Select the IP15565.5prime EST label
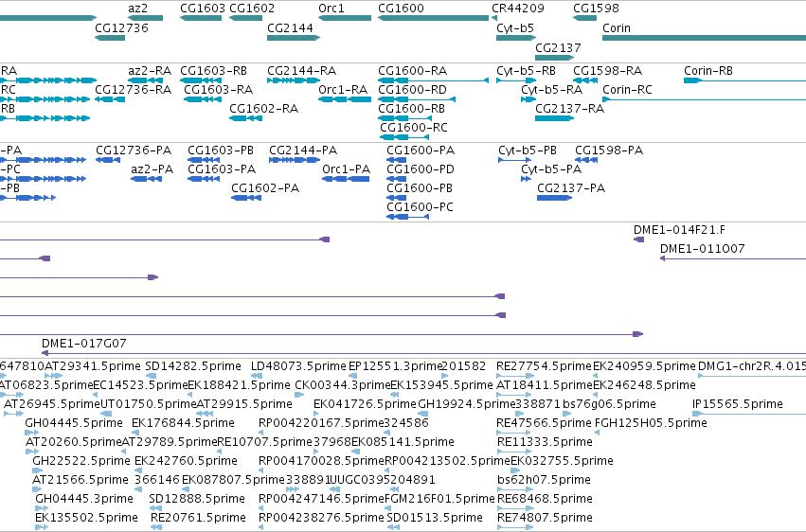Viewport: 806px width, 532px height. point(738,403)
